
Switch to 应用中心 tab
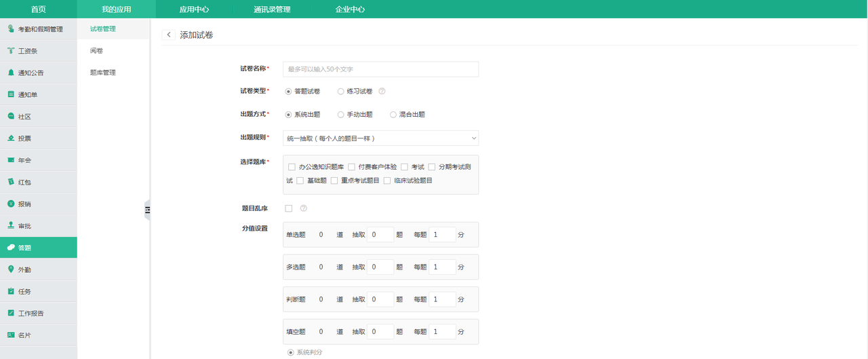click(x=194, y=10)
